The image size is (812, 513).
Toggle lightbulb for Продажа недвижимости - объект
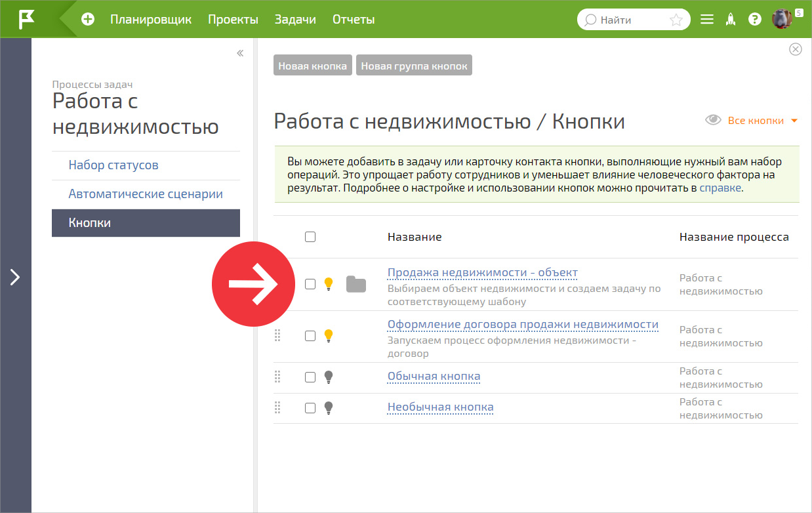point(329,284)
